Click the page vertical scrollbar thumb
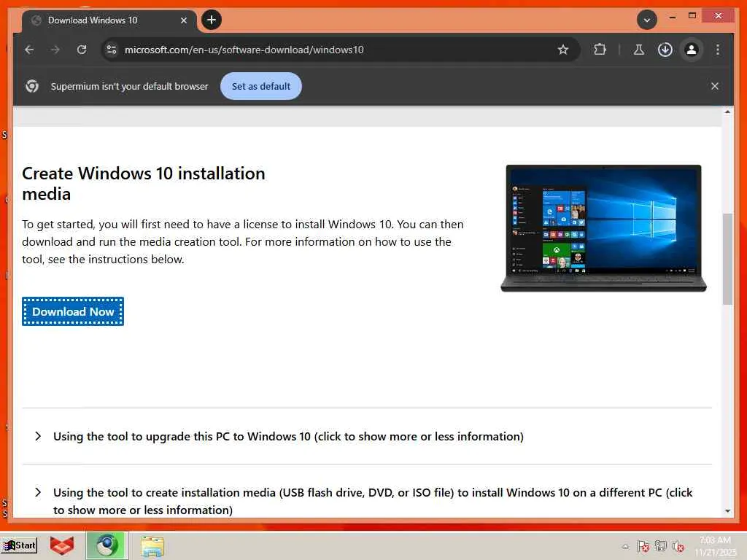 point(727,259)
